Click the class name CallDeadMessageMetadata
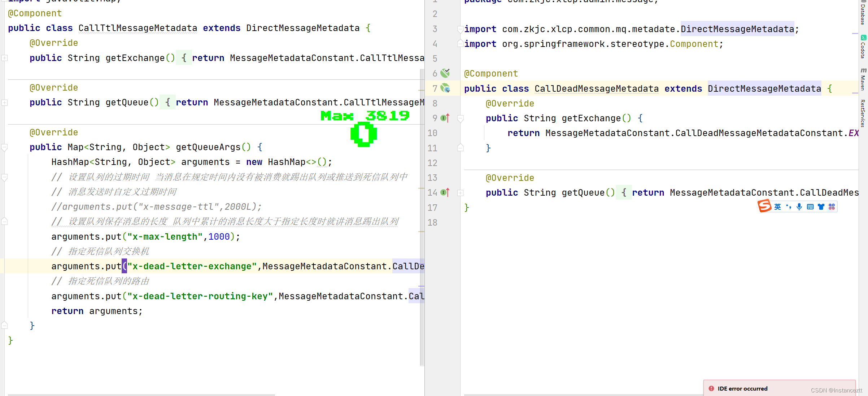The height and width of the screenshot is (396, 868). tap(597, 88)
